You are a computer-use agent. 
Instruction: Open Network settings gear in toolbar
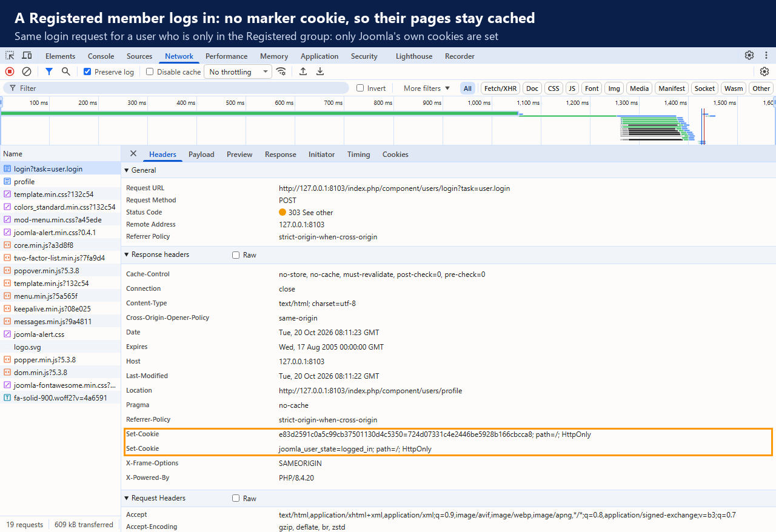764,71
